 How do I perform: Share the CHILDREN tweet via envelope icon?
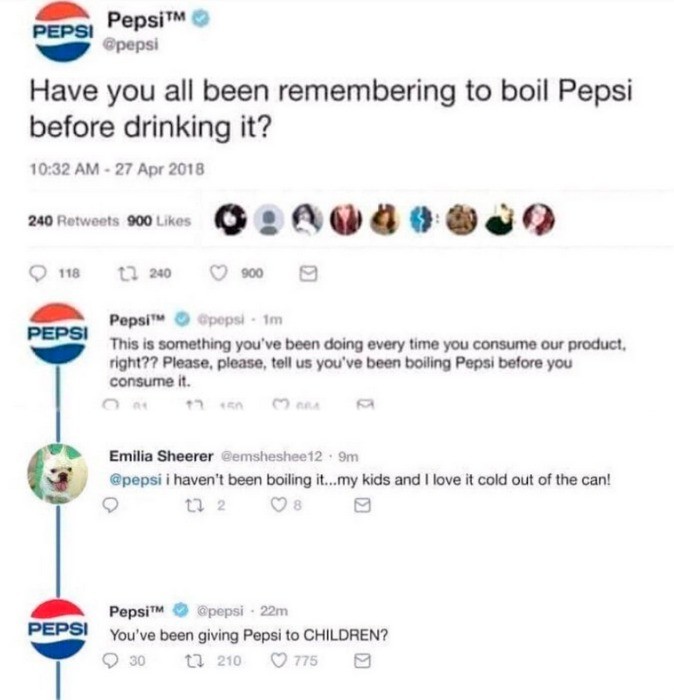coord(362,661)
